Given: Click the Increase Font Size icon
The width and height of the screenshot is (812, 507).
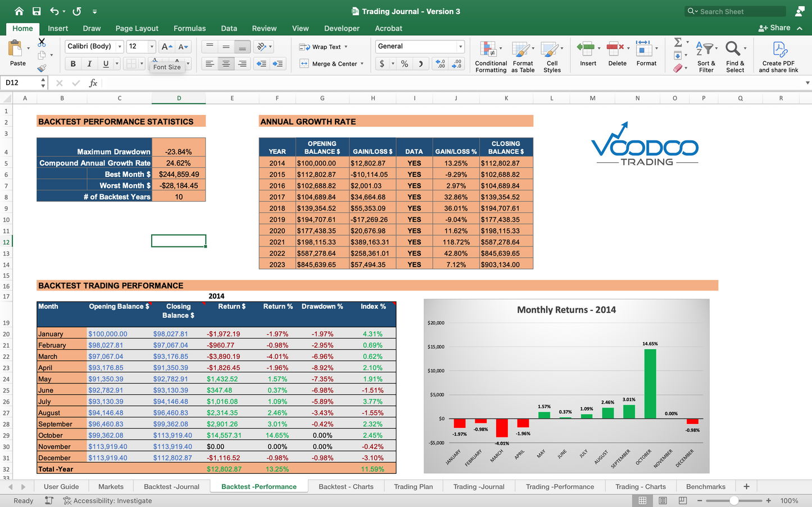Looking at the screenshot, I should [x=166, y=47].
